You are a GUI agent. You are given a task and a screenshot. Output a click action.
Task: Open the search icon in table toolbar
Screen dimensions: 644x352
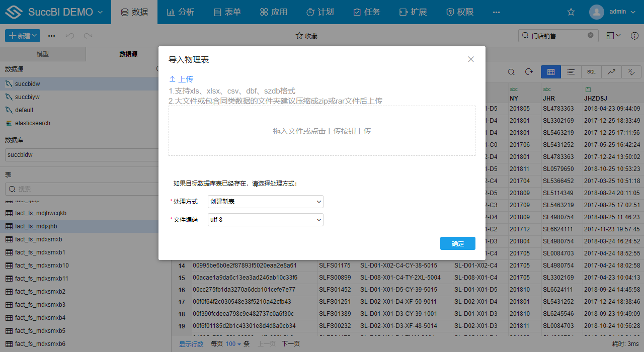click(511, 72)
